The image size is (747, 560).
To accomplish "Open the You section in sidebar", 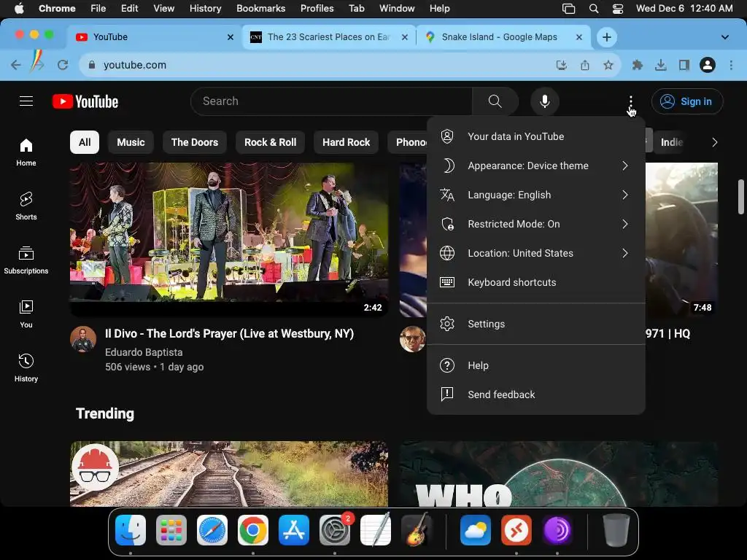I will coord(26,314).
